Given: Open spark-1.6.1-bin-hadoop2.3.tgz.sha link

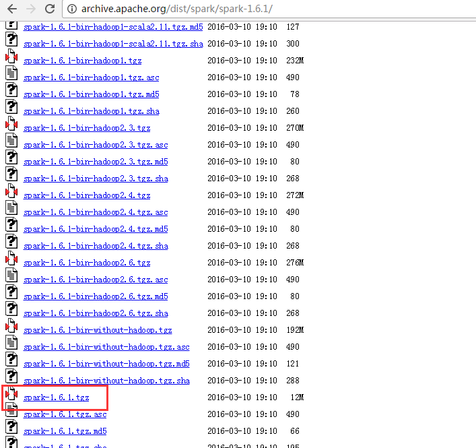Looking at the screenshot, I should [x=96, y=179].
